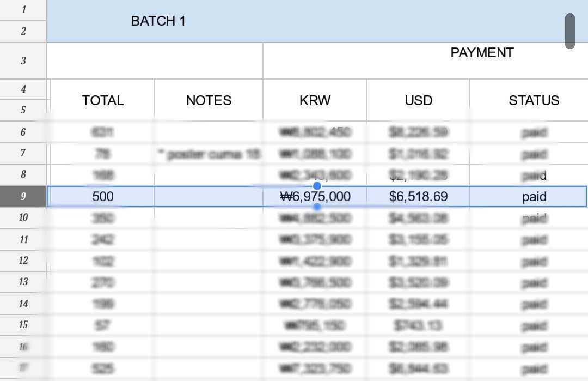Select row header 14
This screenshot has width=588, height=381.
click(x=23, y=304)
